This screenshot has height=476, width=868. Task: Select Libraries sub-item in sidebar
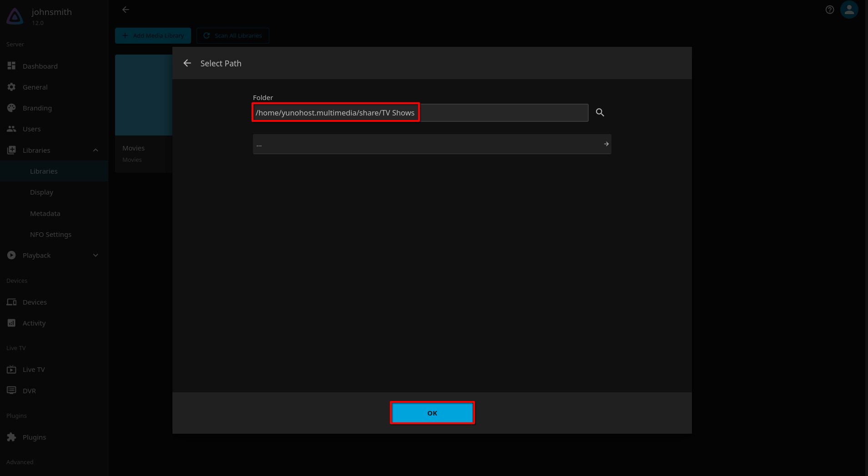pyautogui.click(x=54, y=171)
